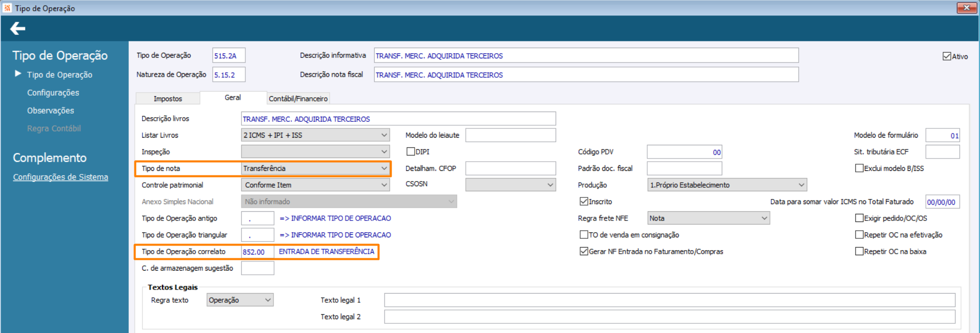
Task: Click the Modelo do leiaute field
Action: (511, 135)
